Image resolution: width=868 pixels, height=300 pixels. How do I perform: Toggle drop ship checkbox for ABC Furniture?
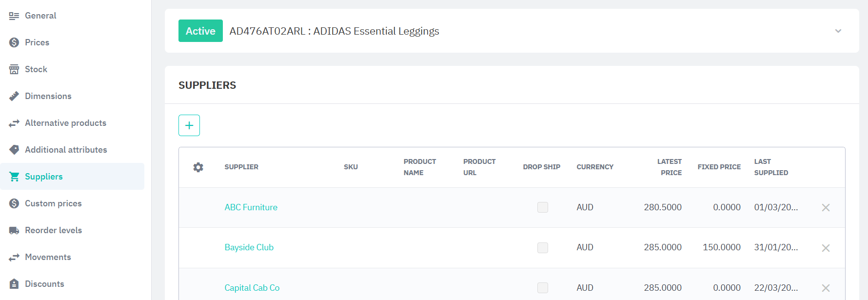(543, 207)
